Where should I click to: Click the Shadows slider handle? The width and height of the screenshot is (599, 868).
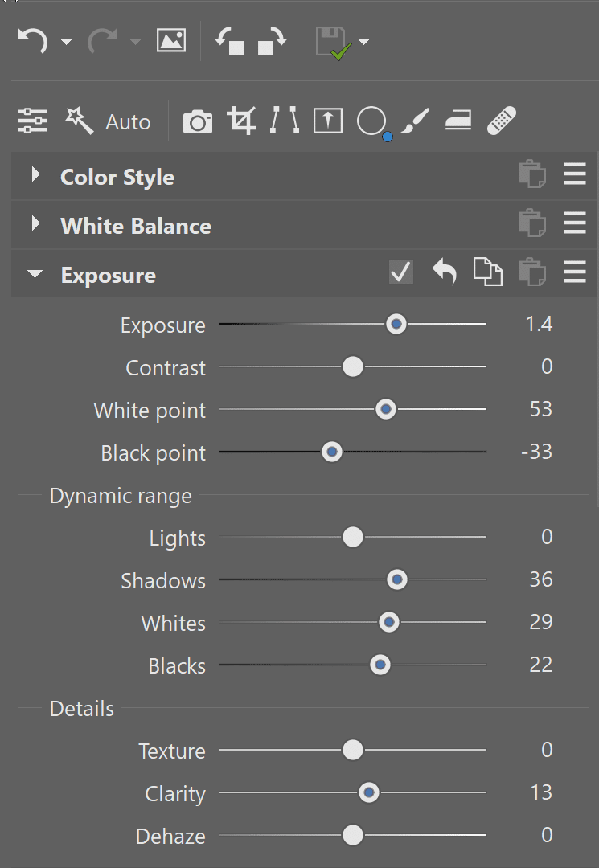tap(396, 579)
